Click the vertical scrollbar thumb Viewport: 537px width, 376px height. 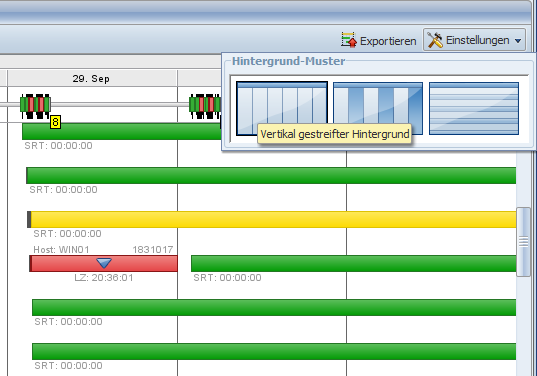tap(523, 241)
